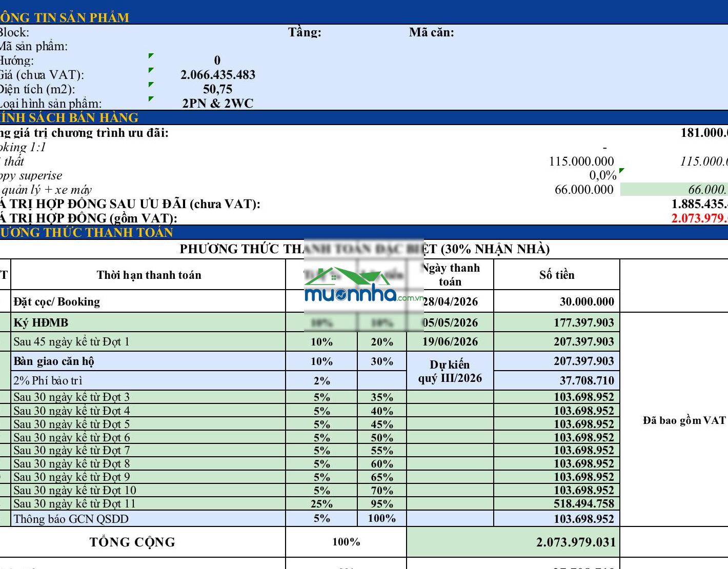The width and height of the screenshot is (728, 569).
Task: Select the Bàn giao căn hộ cell
Action: pyautogui.click(x=148, y=361)
